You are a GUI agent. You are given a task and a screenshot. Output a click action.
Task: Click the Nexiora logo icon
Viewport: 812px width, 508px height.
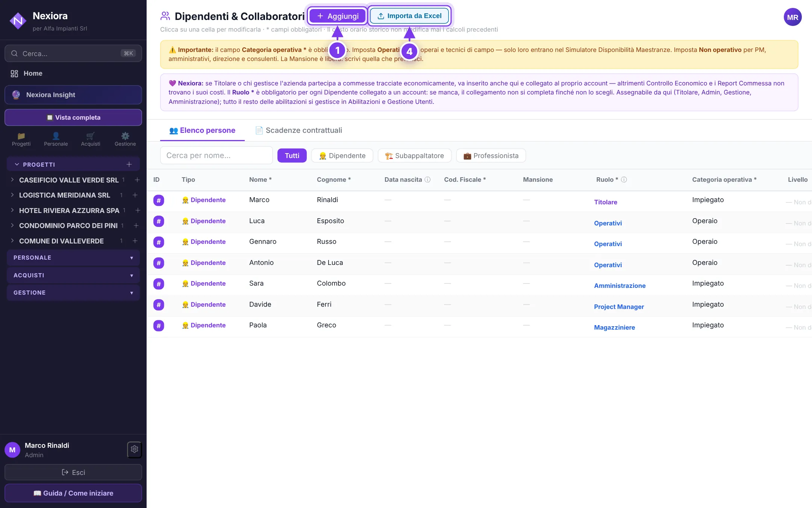[18, 21]
